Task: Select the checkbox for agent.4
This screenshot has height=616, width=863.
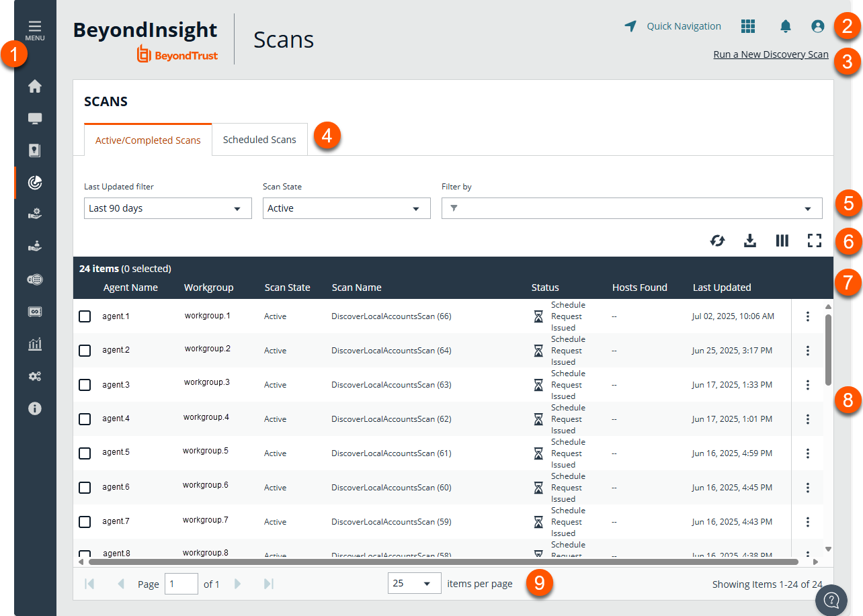Action: 85,419
